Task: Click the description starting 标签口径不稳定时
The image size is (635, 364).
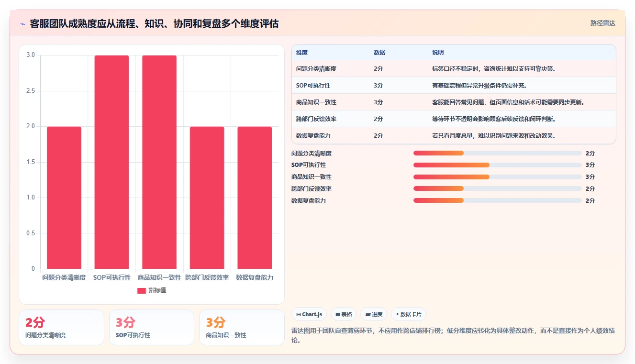Action: click(x=494, y=69)
